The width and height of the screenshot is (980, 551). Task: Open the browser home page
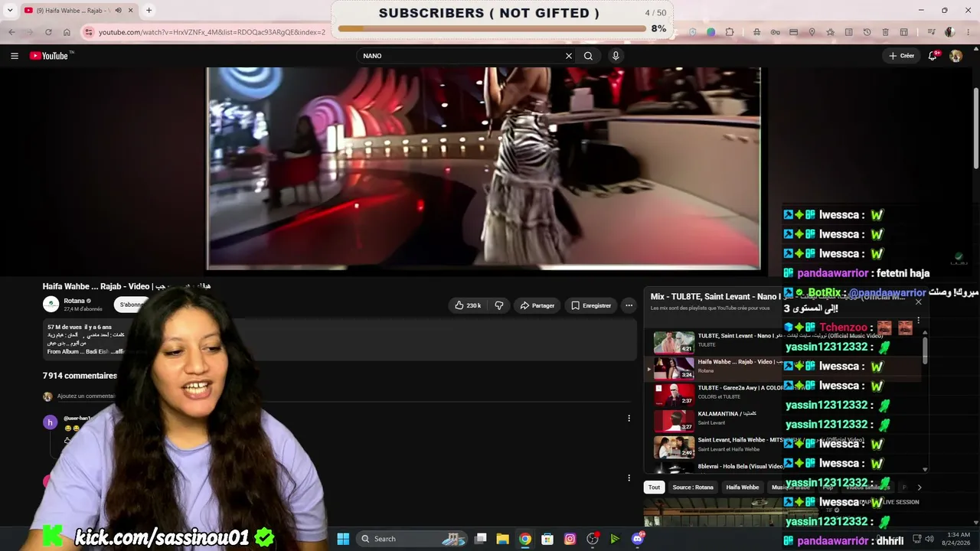67,32
